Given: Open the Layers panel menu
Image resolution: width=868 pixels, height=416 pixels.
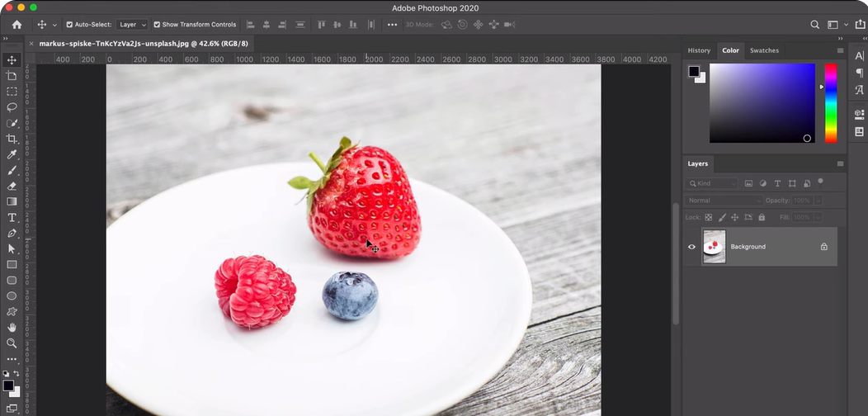Looking at the screenshot, I should pyautogui.click(x=840, y=164).
